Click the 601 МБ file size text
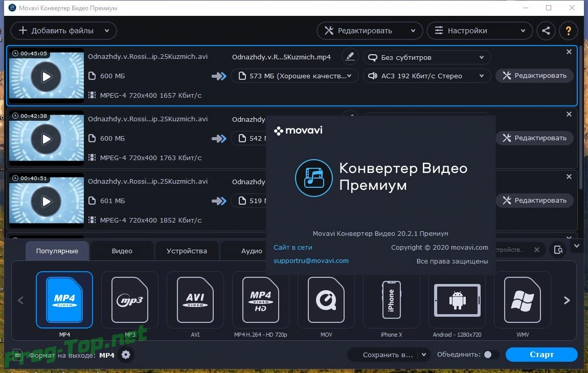Viewport: 588px width, 373px height. tap(112, 201)
